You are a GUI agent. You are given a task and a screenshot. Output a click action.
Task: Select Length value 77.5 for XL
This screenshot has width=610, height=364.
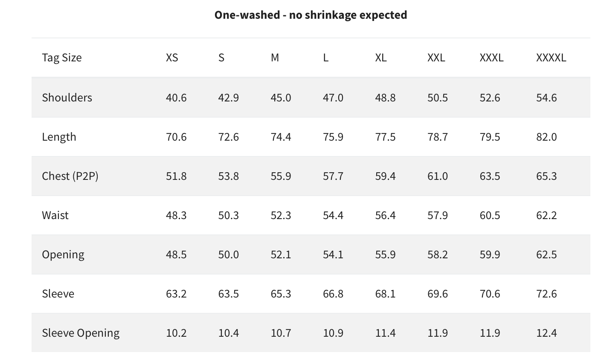click(x=386, y=137)
